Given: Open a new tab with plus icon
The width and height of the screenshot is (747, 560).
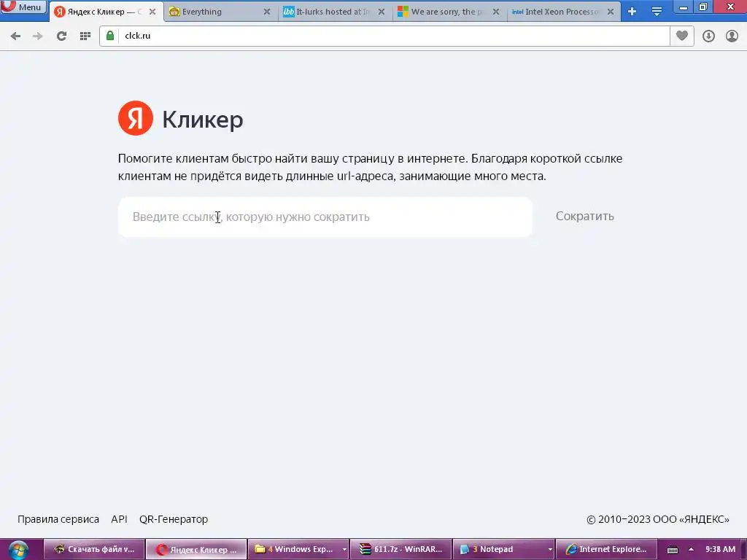Looking at the screenshot, I should [x=632, y=12].
